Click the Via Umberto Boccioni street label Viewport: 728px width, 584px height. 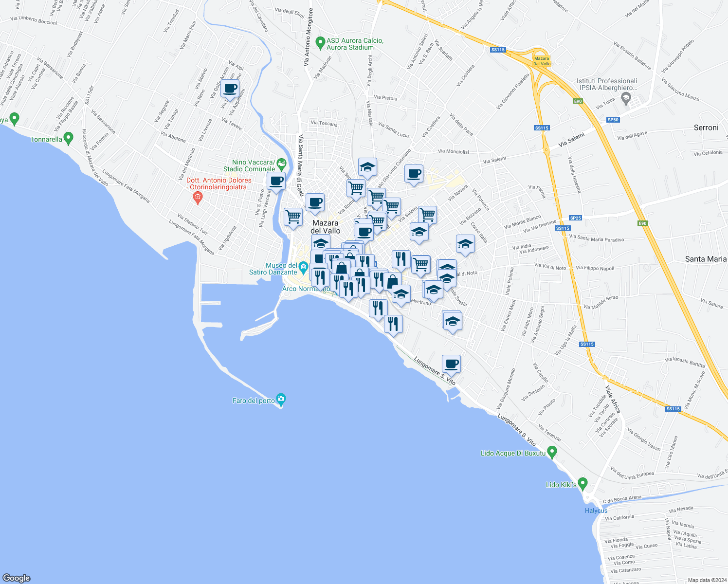point(34,20)
